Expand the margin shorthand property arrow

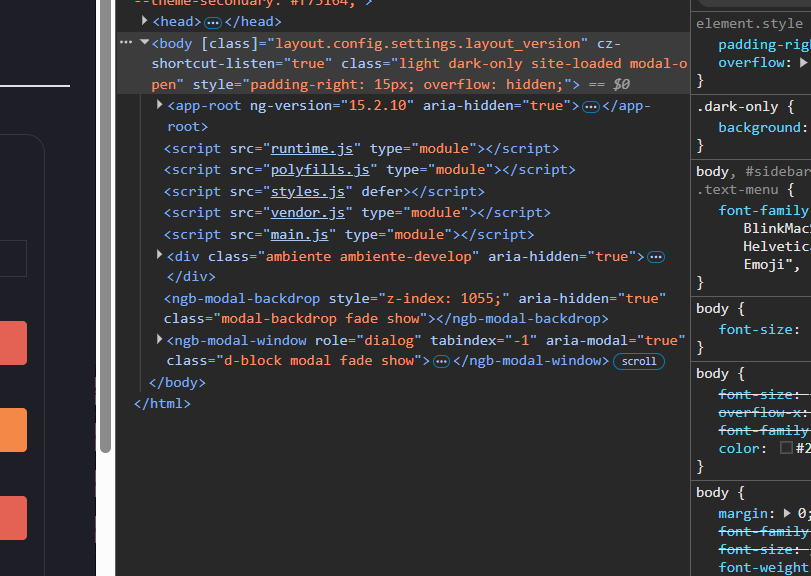coord(788,513)
